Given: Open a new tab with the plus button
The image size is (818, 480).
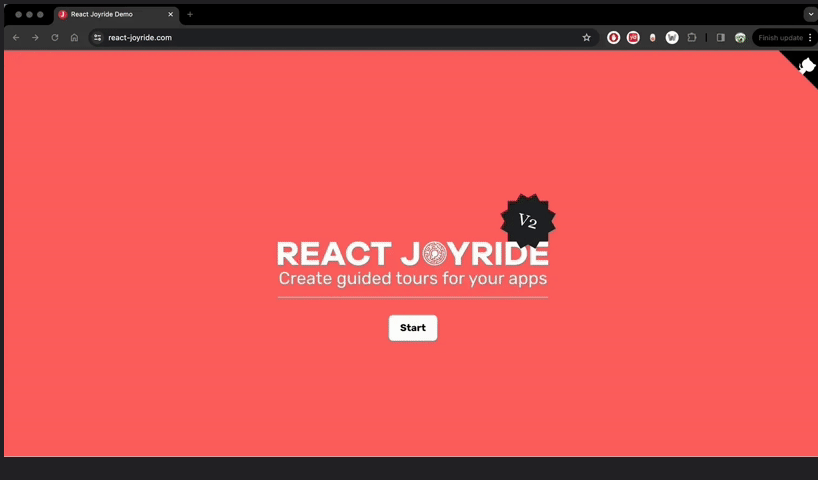Looking at the screenshot, I should 190,14.
